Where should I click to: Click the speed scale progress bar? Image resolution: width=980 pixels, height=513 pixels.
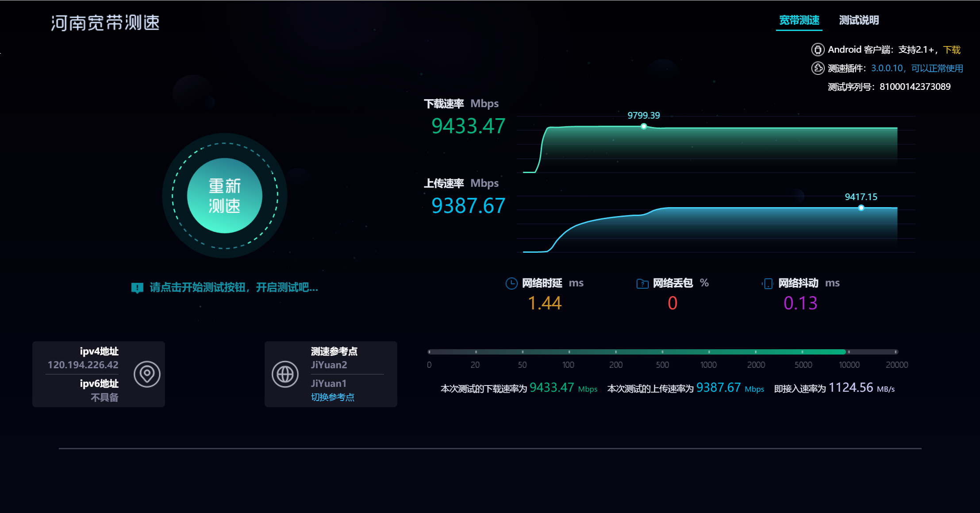tap(662, 352)
